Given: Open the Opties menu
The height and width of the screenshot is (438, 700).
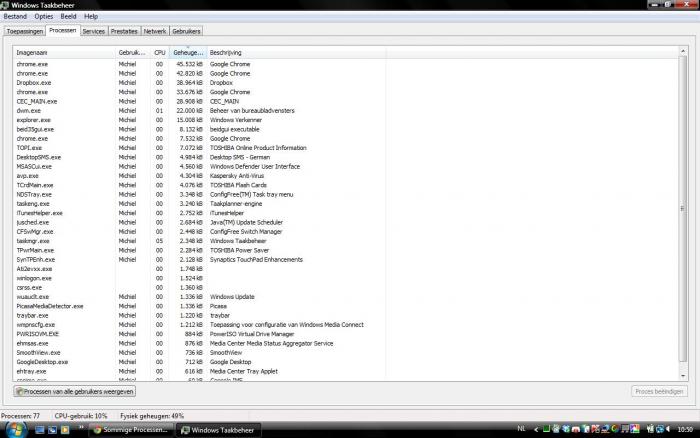Looking at the screenshot, I should [44, 17].
